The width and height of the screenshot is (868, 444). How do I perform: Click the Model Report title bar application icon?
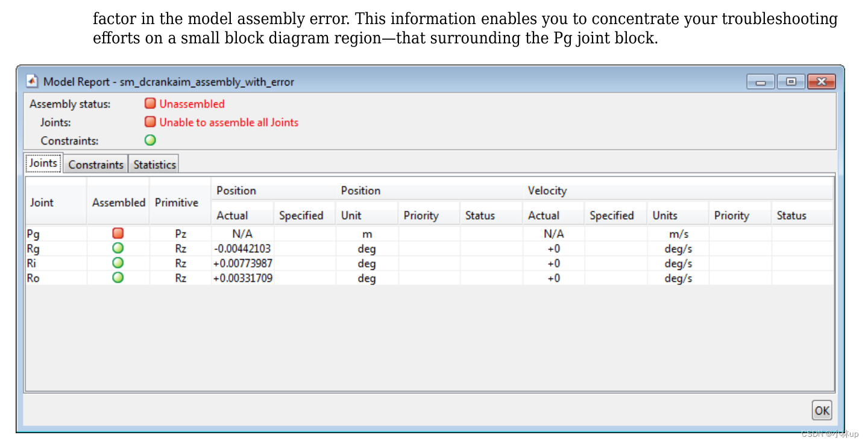click(31, 80)
